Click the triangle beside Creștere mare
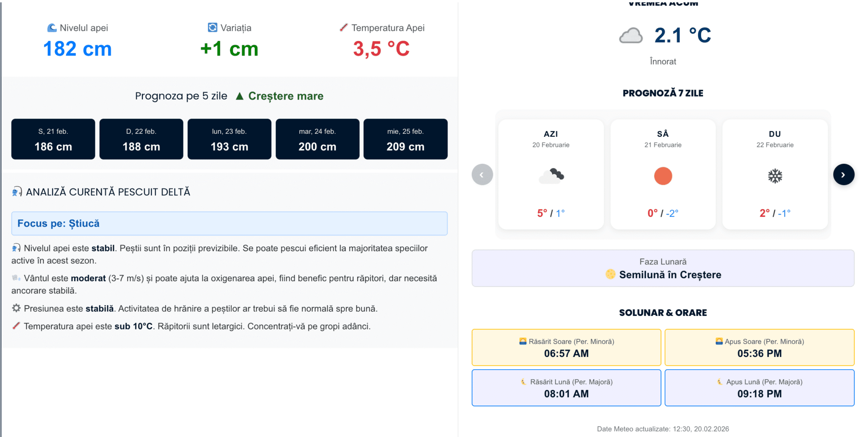Viewport: 868px width, 437px height. pyautogui.click(x=240, y=96)
